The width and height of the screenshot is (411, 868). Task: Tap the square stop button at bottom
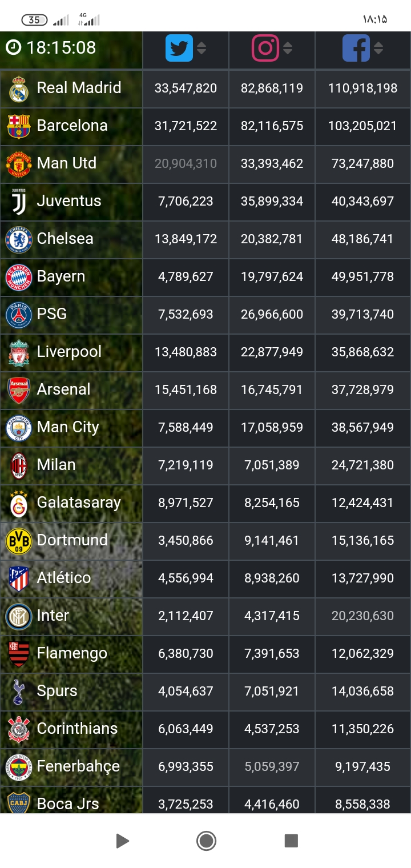click(291, 841)
